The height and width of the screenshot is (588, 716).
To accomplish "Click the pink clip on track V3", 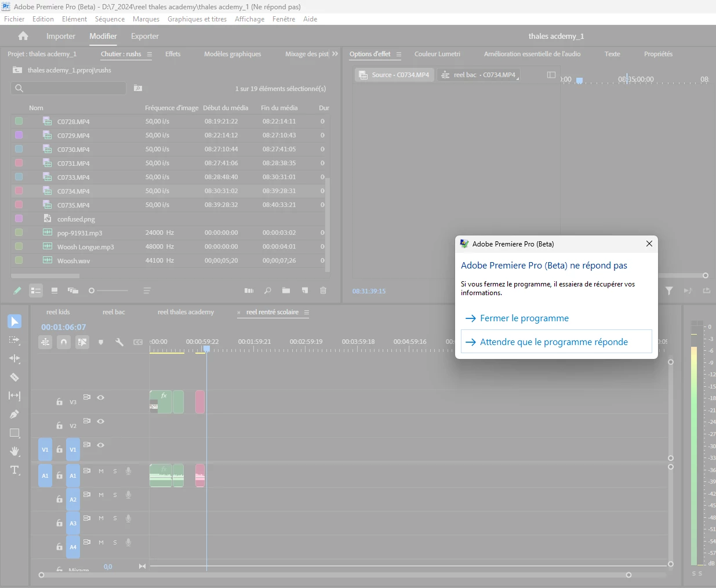I will coord(200,402).
